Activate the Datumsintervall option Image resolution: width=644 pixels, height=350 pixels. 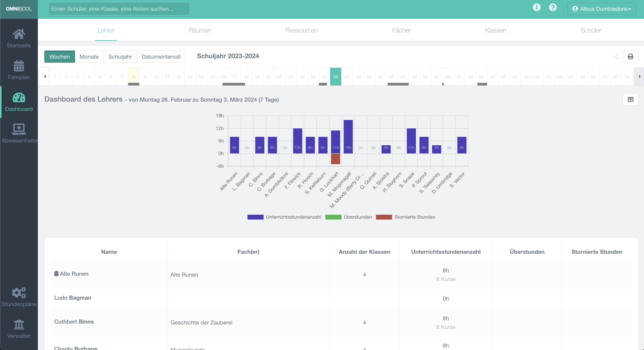point(161,57)
